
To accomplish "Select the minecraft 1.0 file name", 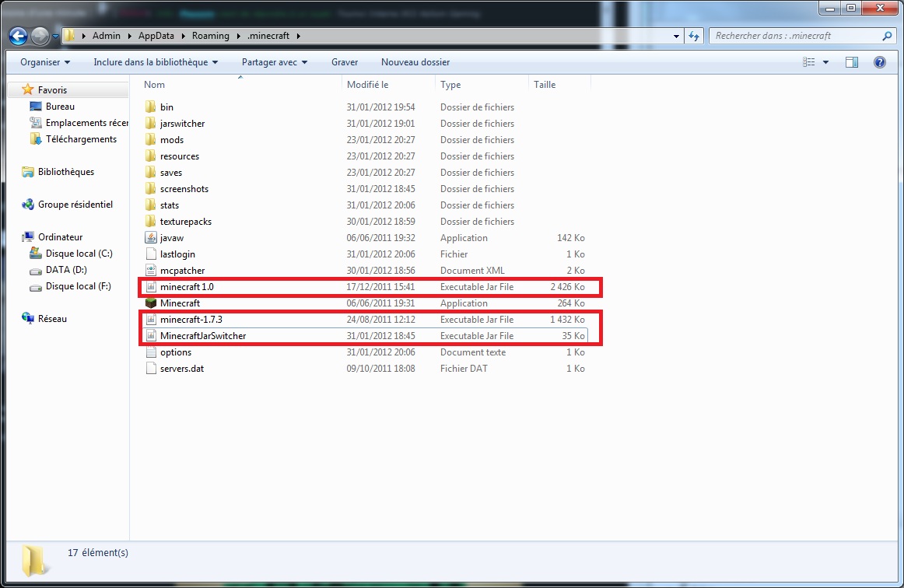I will (x=187, y=287).
